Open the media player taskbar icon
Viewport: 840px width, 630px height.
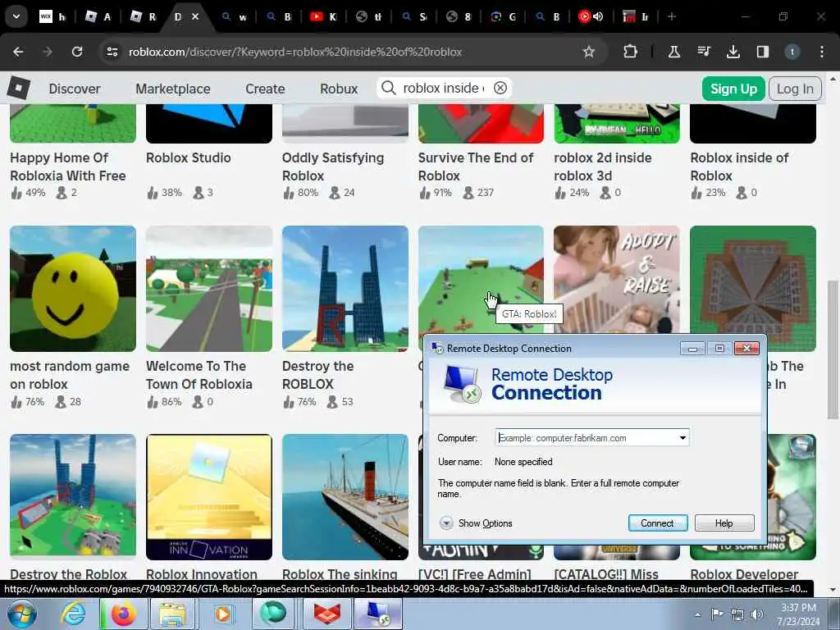[x=223, y=614]
